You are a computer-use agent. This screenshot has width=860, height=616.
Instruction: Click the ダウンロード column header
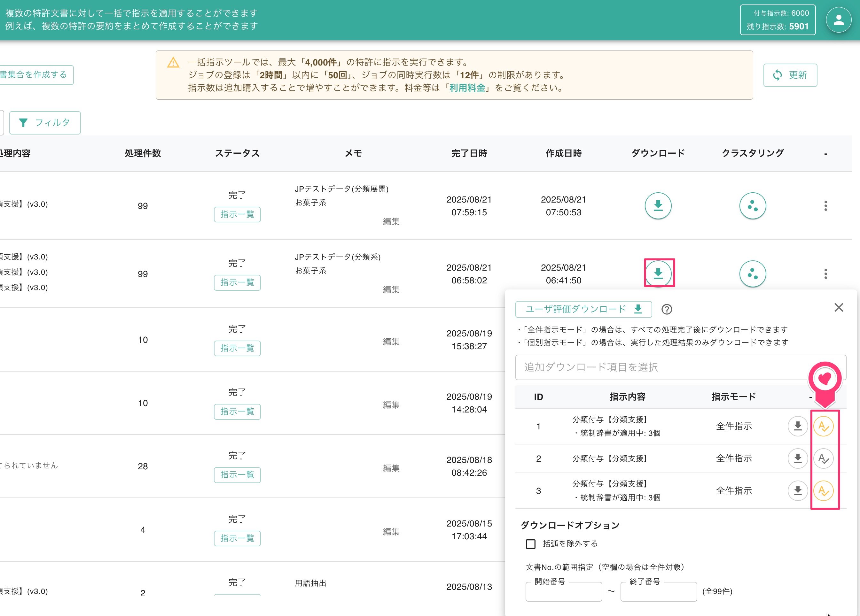pos(658,153)
